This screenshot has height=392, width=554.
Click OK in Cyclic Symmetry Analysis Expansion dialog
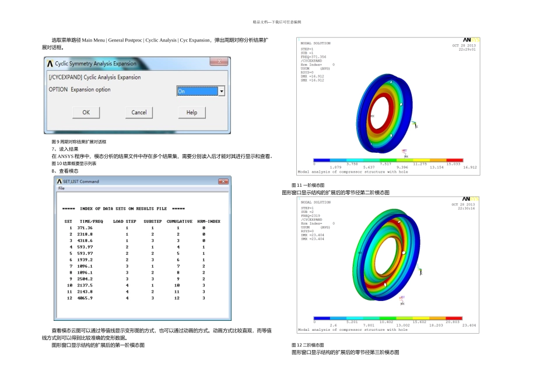click(86, 113)
